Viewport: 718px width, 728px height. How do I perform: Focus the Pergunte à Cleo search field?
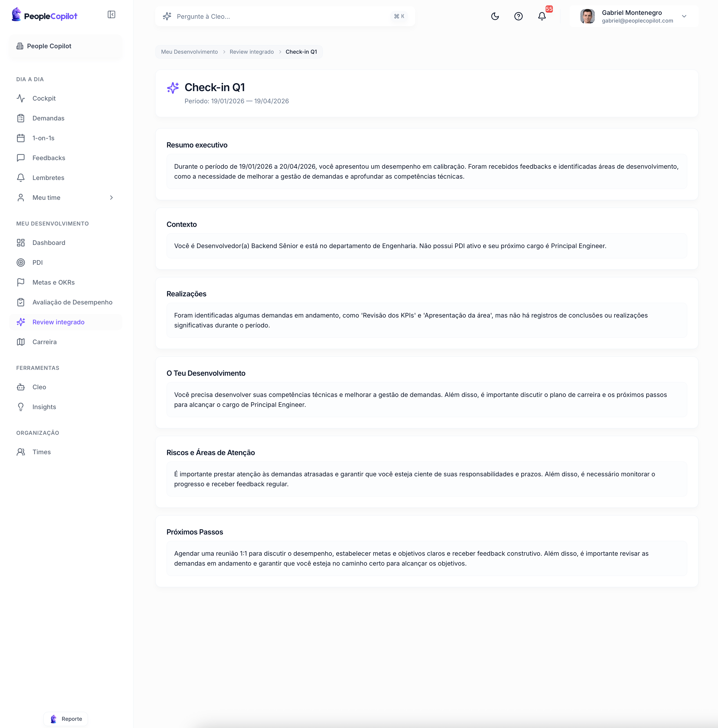[285, 16]
